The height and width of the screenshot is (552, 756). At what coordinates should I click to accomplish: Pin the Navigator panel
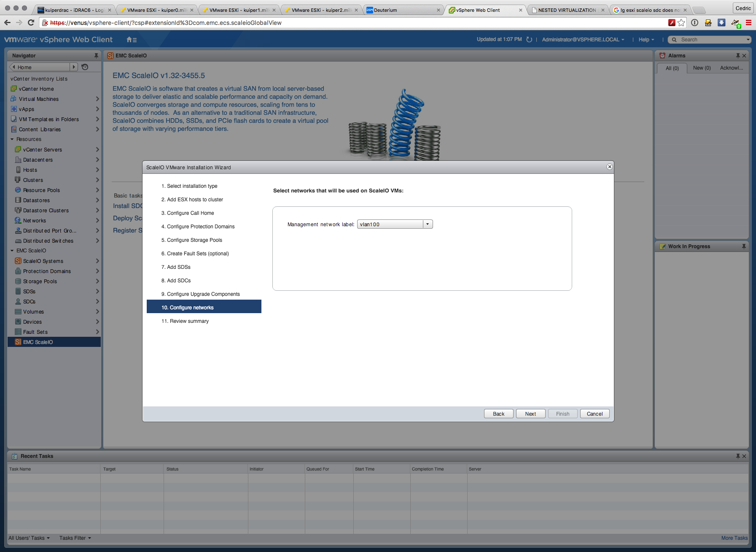(96, 56)
